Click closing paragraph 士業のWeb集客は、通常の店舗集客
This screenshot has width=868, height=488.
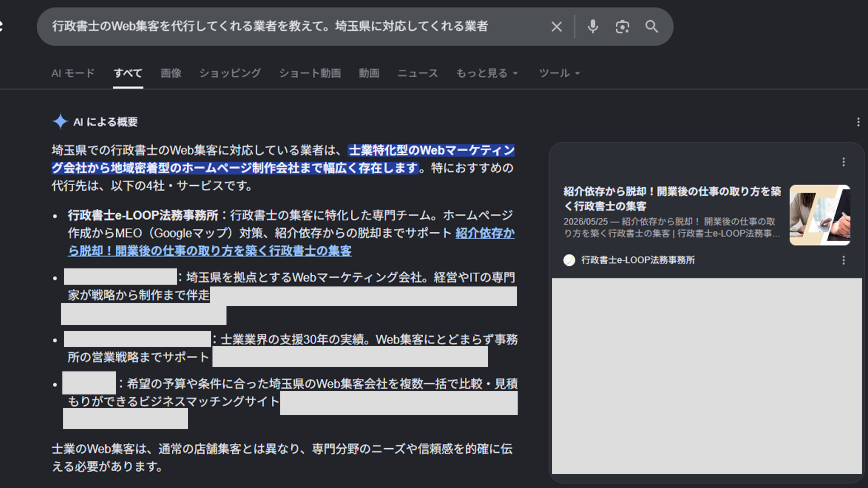282,458
